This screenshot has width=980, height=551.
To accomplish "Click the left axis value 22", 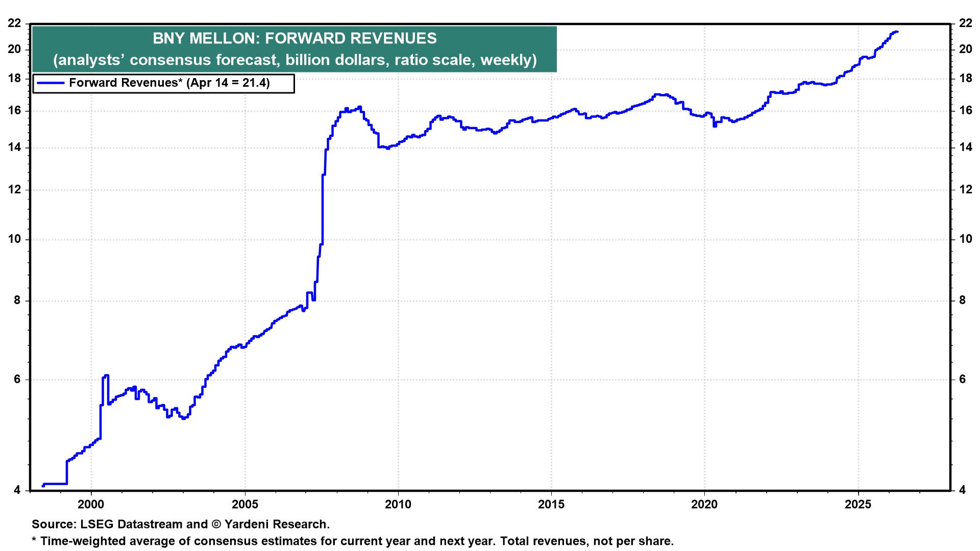I will tap(15, 23).
